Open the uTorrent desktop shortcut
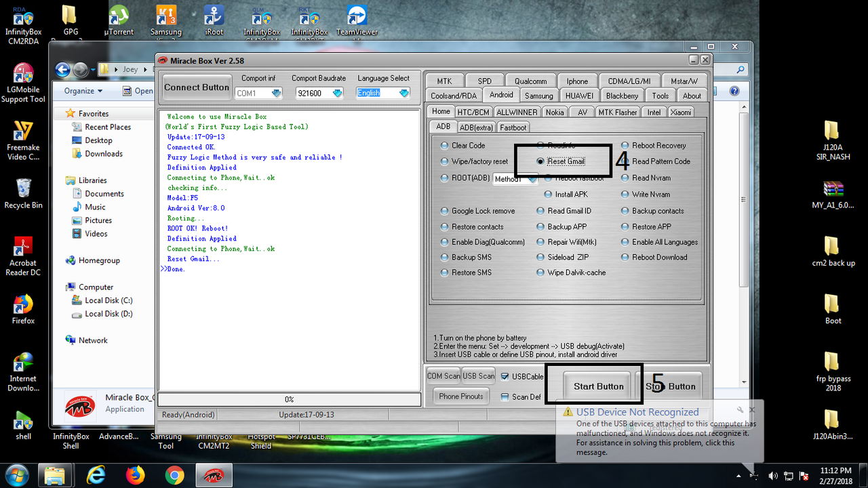This screenshot has height=488, width=868. click(119, 20)
